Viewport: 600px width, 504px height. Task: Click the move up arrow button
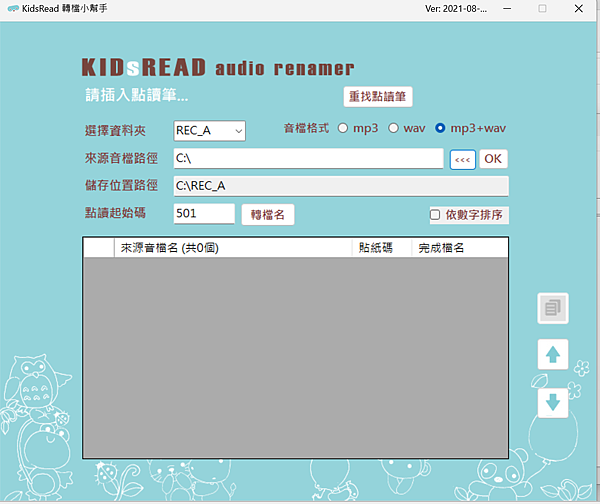[x=553, y=354]
